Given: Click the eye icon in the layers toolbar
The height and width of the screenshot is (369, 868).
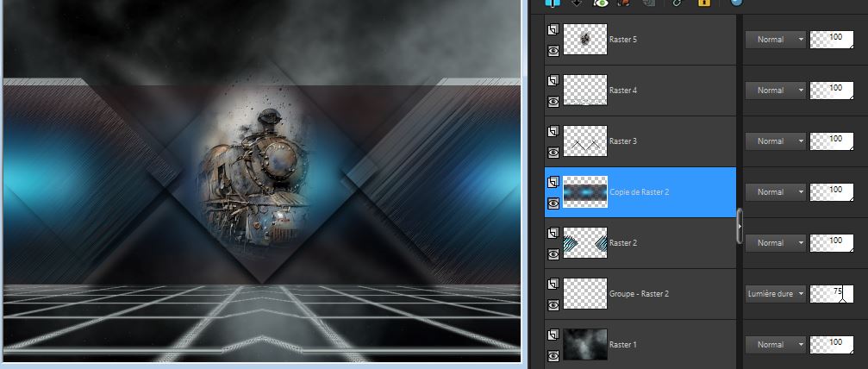Looking at the screenshot, I should pos(601,3).
